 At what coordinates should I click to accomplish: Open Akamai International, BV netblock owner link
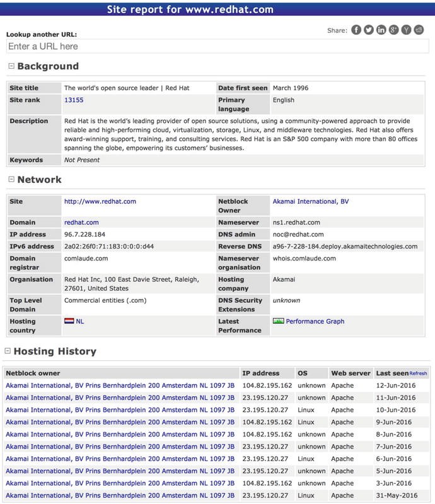(x=311, y=201)
